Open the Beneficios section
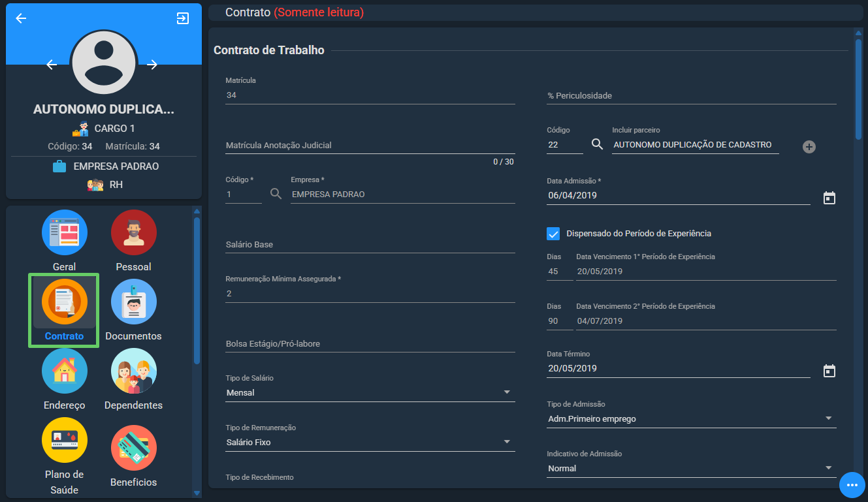868x502 pixels. tap(133, 456)
